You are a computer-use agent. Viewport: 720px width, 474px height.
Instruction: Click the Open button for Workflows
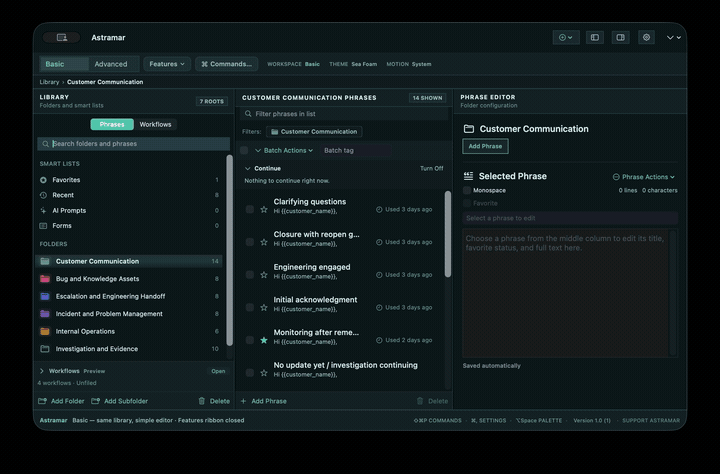point(218,371)
